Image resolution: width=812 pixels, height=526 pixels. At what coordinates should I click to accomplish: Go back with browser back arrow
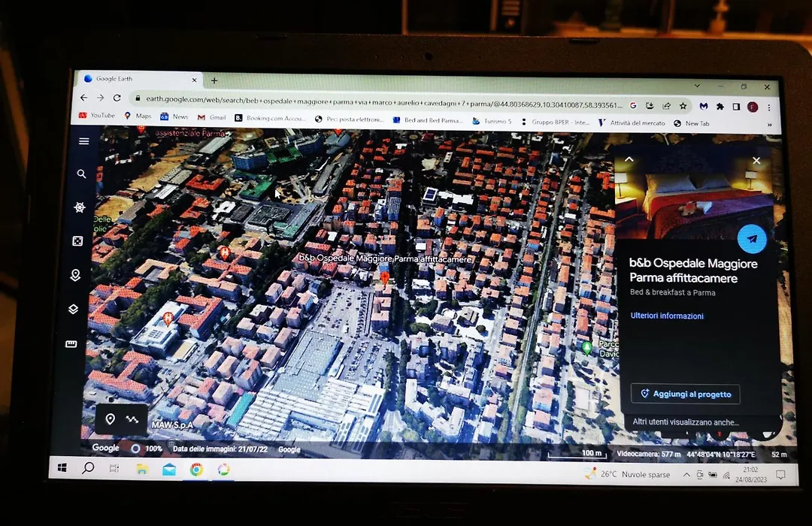(x=84, y=98)
